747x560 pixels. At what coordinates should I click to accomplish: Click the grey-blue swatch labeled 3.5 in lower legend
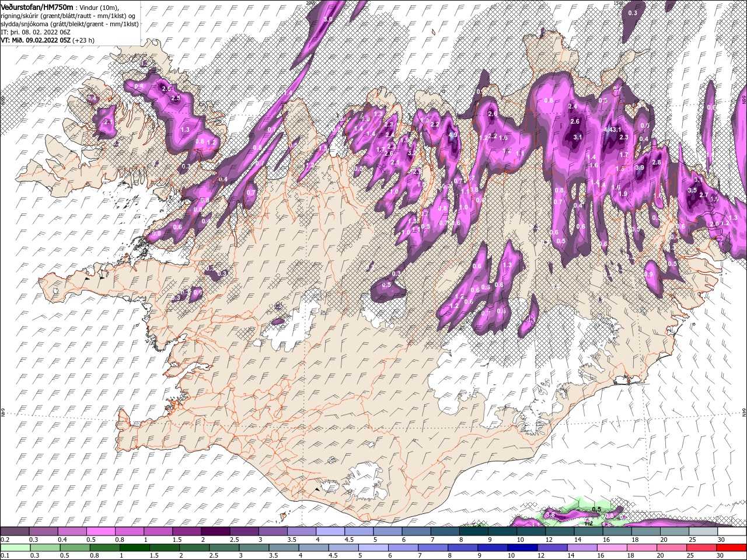283,547
